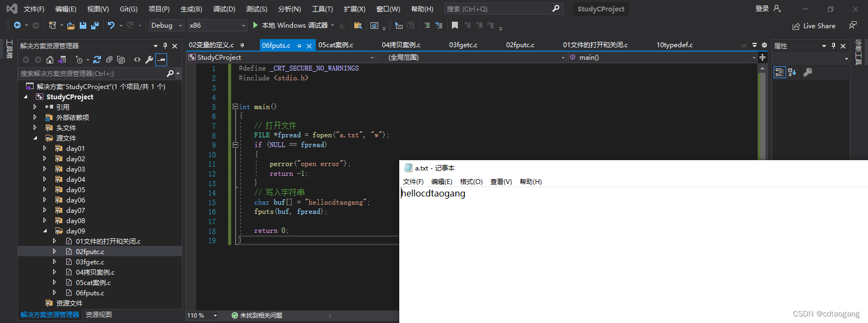Image resolution: width=868 pixels, height=323 pixels.
Task: Switch to the 03fgetc.c tab
Action: tap(463, 45)
